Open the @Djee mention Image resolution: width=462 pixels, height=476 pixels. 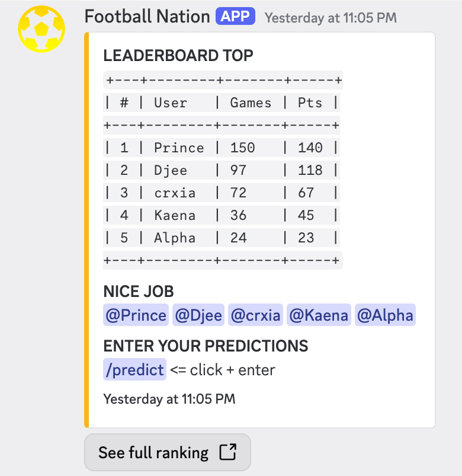(198, 315)
